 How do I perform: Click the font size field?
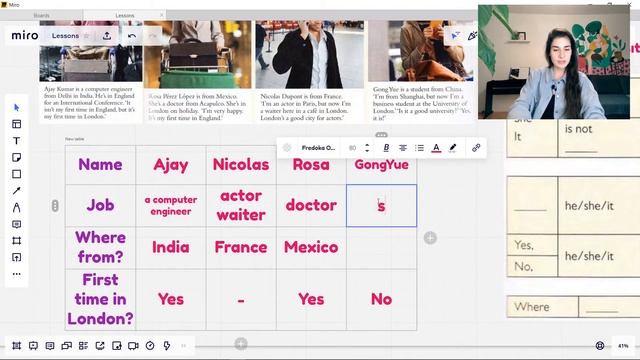click(353, 148)
